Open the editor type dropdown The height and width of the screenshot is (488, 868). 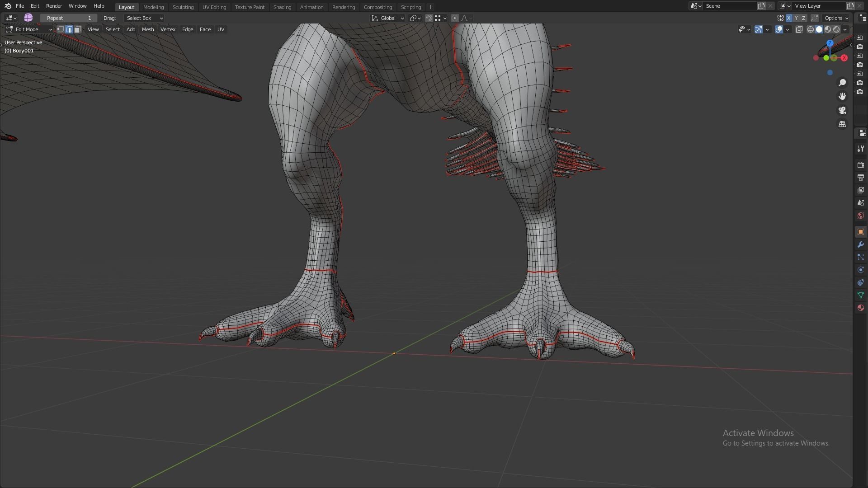pos(11,18)
